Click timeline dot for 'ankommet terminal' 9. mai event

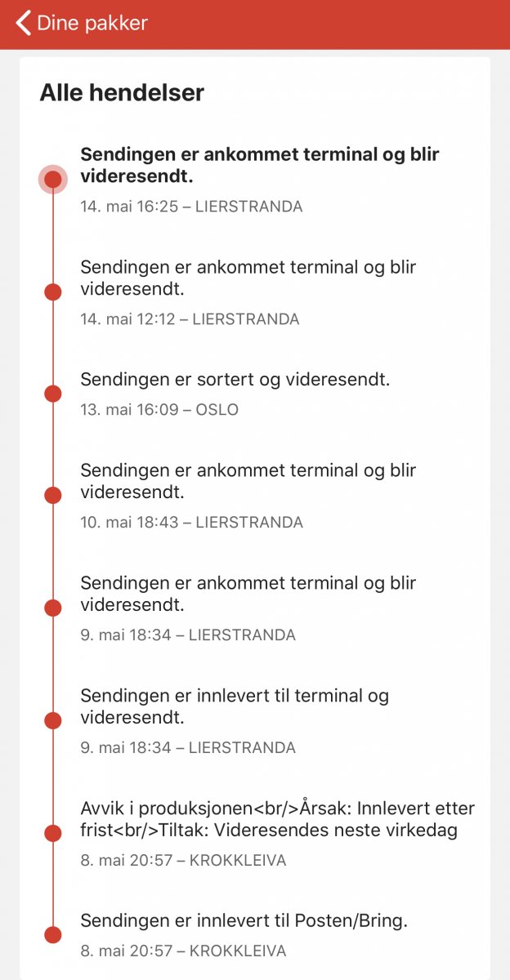[x=53, y=608]
